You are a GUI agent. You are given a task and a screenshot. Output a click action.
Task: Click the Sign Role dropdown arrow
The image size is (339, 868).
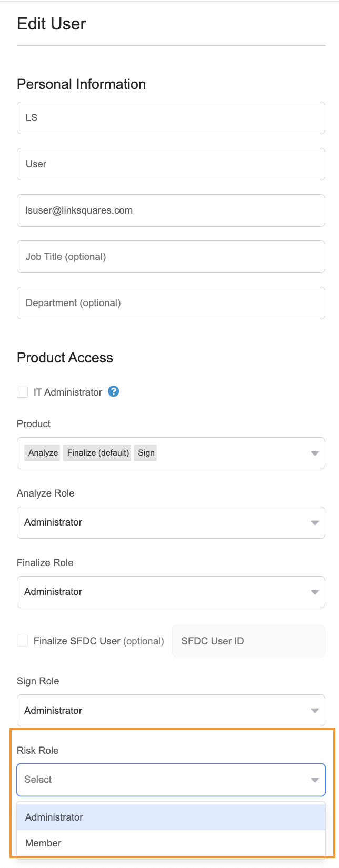[315, 710]
